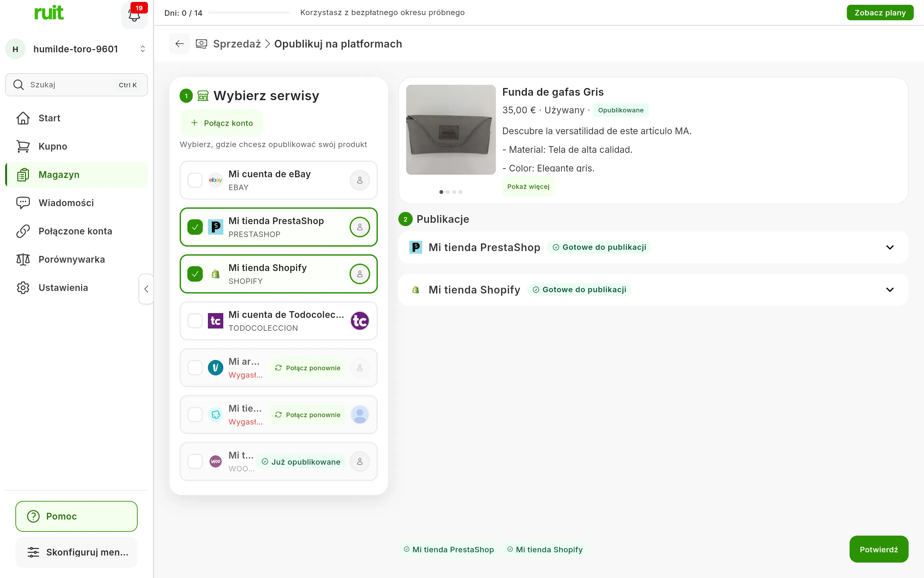The height and width of the screenshot is (578, 924).
Task: Click the Todocoleccion tc avatar icon
Action: click(360, 321)
